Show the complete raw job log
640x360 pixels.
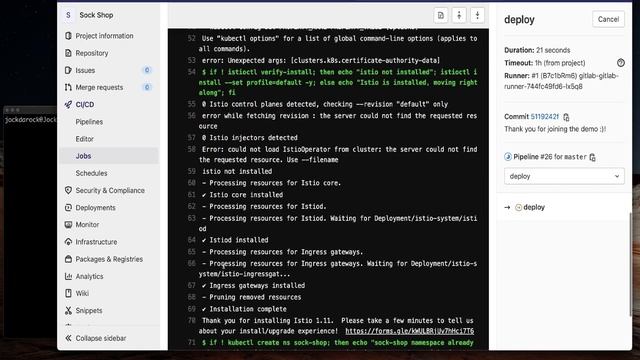point(441,16)
